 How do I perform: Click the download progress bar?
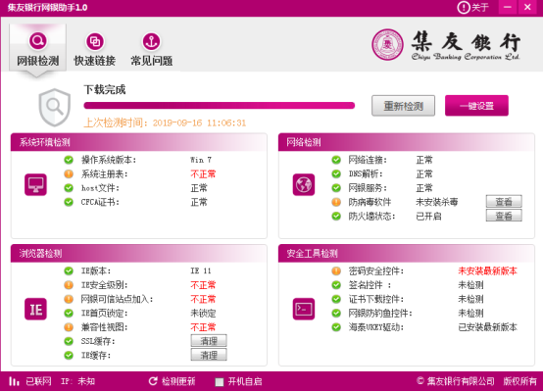point(220,106)
